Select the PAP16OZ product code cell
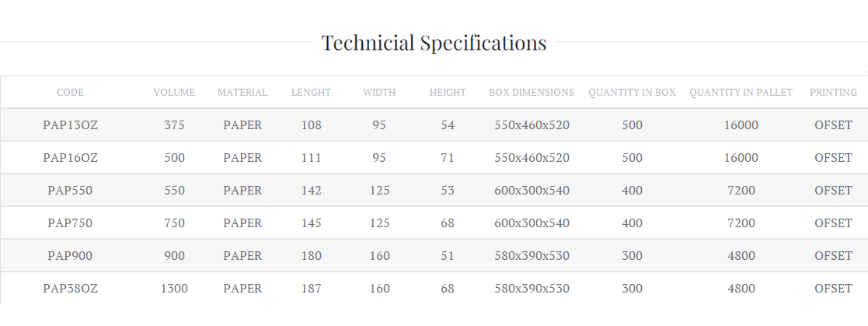 [70, 158]
